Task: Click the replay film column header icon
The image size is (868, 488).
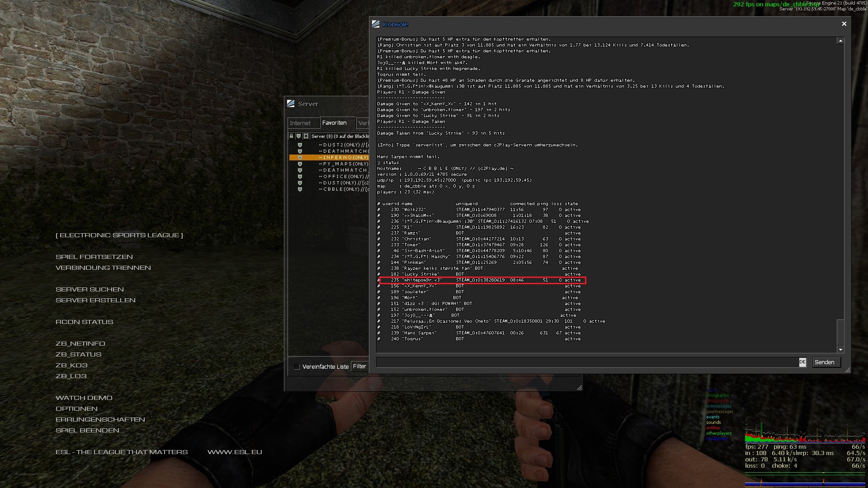Action: (306, 136)
